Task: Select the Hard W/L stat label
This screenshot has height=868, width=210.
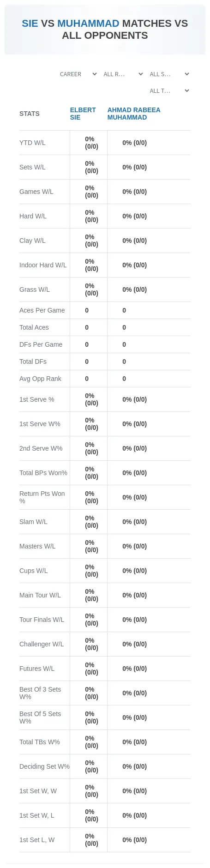Action: 33,216
